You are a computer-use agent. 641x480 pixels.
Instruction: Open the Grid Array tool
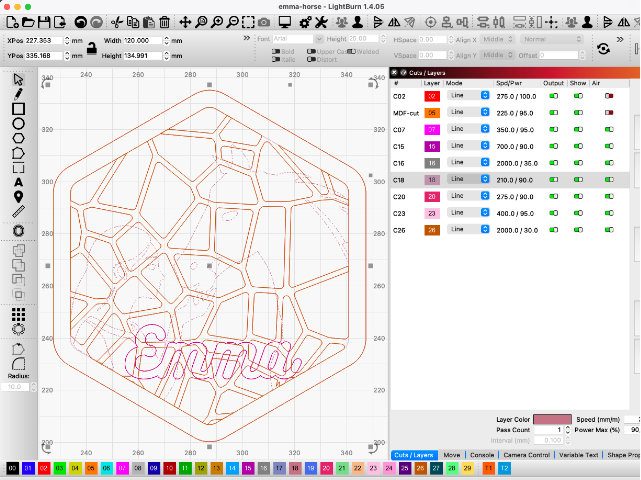point(18,314)
